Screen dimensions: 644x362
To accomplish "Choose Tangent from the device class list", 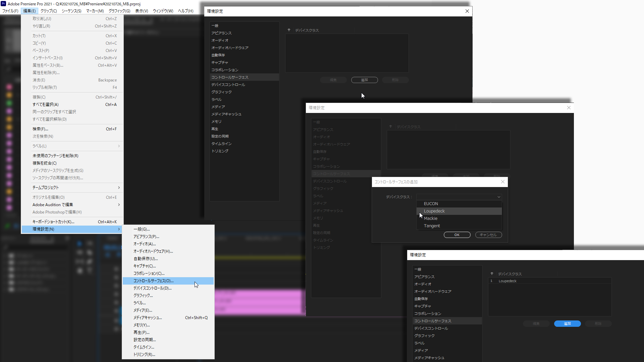I will [x=432, y=226].
